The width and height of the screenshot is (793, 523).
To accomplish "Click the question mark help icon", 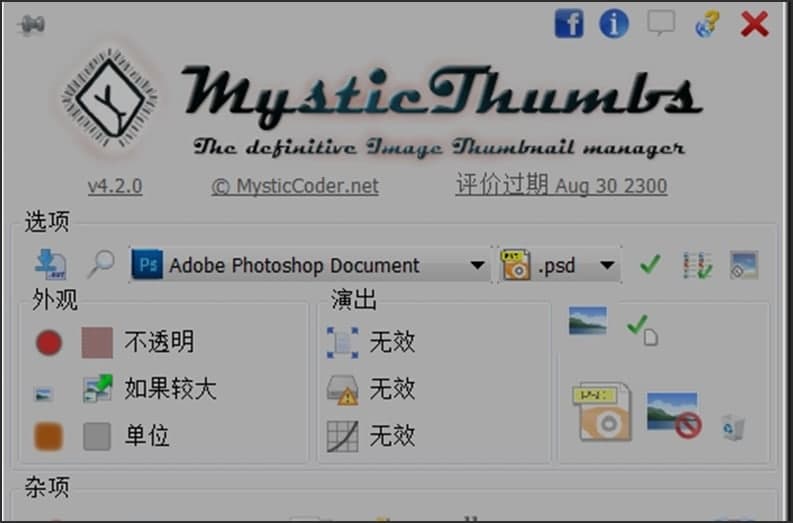I will pos(707,24).
